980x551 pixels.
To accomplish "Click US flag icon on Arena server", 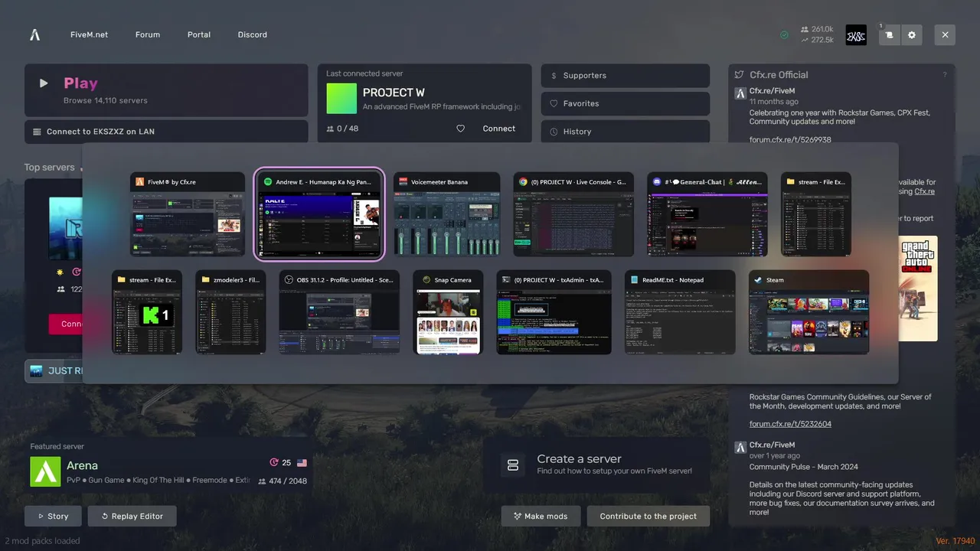I will (302, 463).
